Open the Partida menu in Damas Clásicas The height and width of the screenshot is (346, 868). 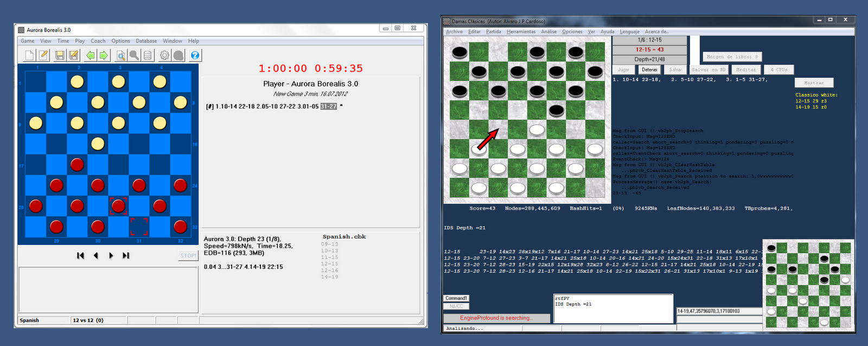(494, 32)
